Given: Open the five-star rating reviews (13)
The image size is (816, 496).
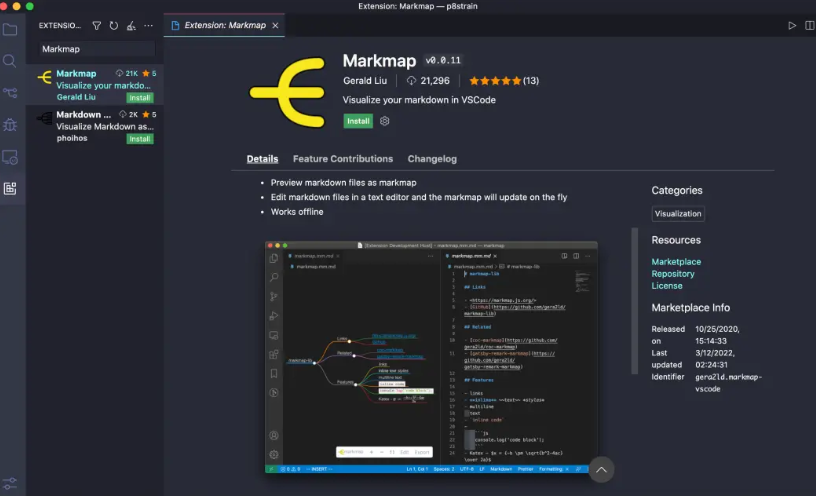Looking at the screenshot, I should pyautogui.click(x=504, y=81).
